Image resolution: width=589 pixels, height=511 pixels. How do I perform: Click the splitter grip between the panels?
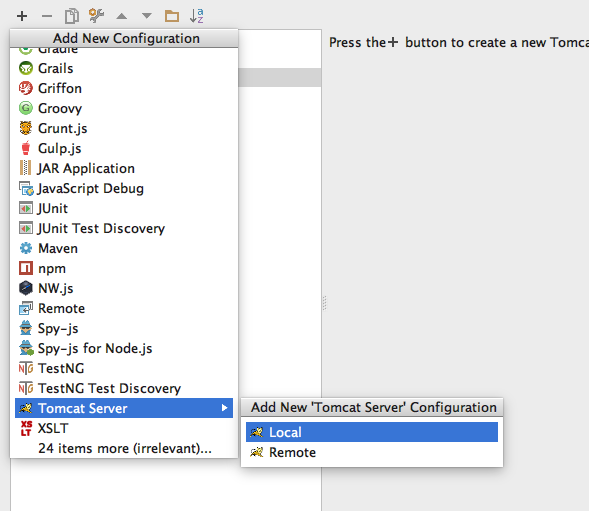(x=325, y=303)
